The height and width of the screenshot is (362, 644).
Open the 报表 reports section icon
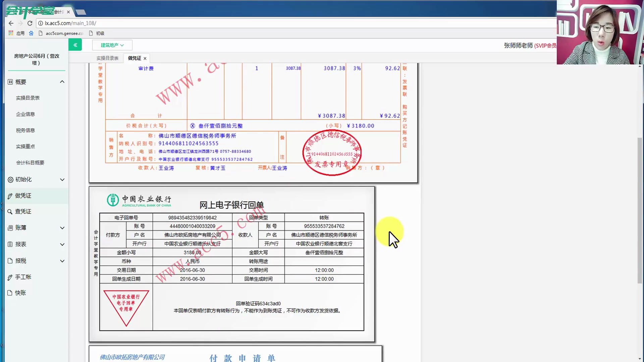pos(10,244)
